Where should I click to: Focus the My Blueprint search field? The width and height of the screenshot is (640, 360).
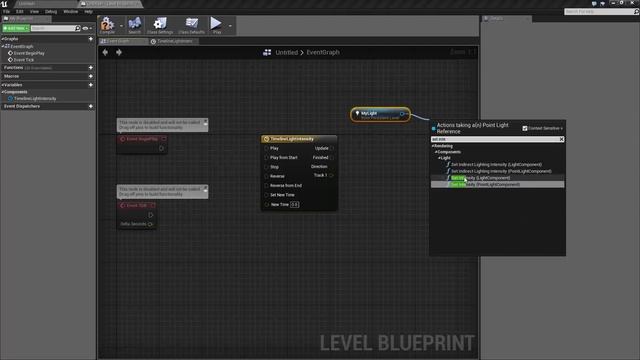coord(53,28)
